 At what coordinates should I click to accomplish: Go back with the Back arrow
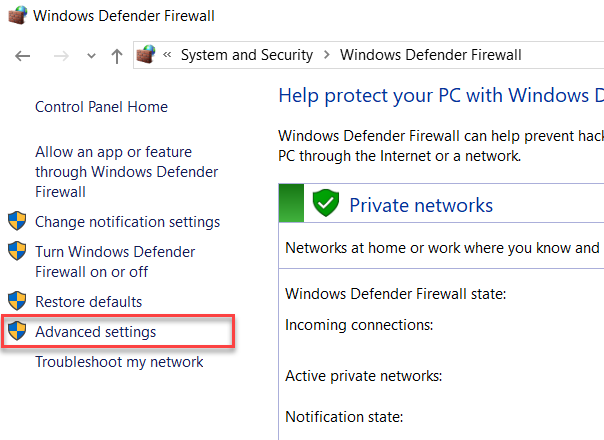23,56
